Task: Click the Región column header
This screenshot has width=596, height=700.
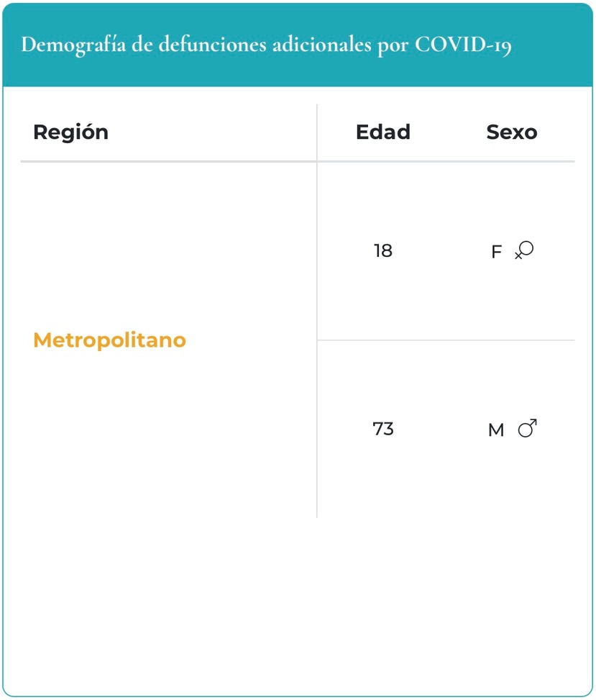Action: click(71, 132)
